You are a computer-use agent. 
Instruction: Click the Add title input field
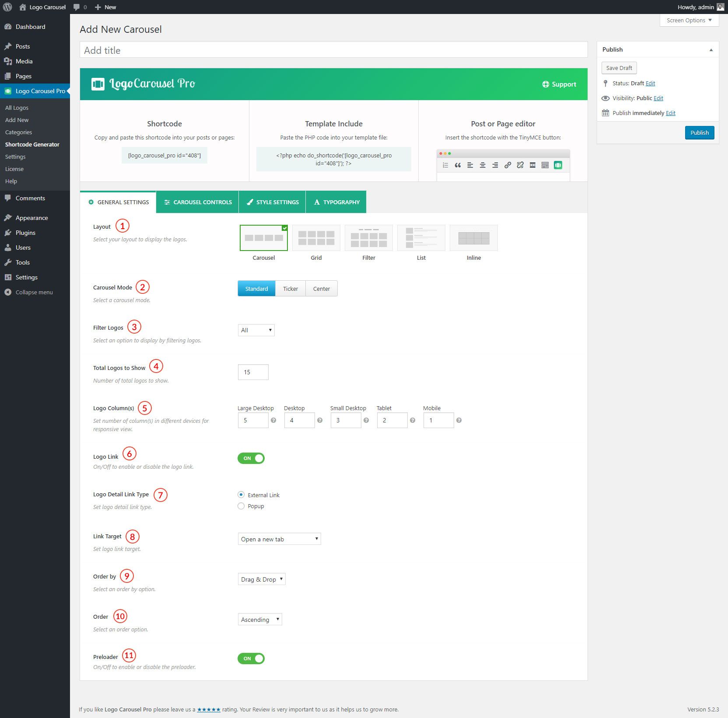coord(333,50)
